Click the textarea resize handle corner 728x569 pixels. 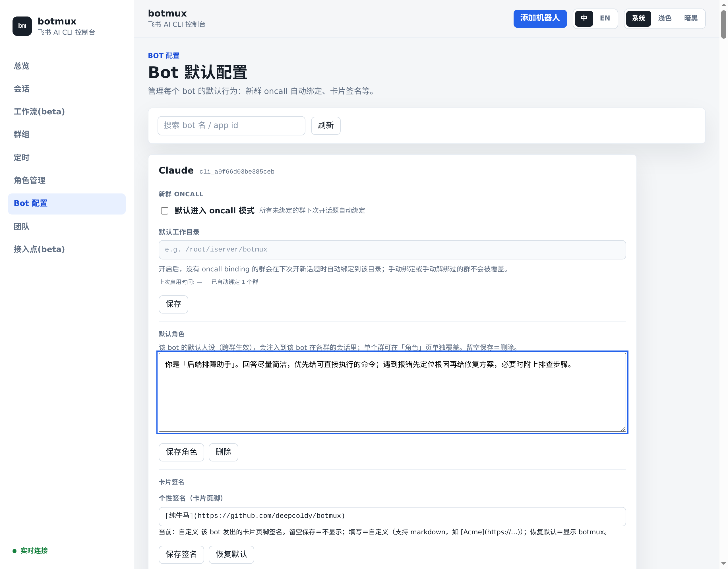[623, 428]
